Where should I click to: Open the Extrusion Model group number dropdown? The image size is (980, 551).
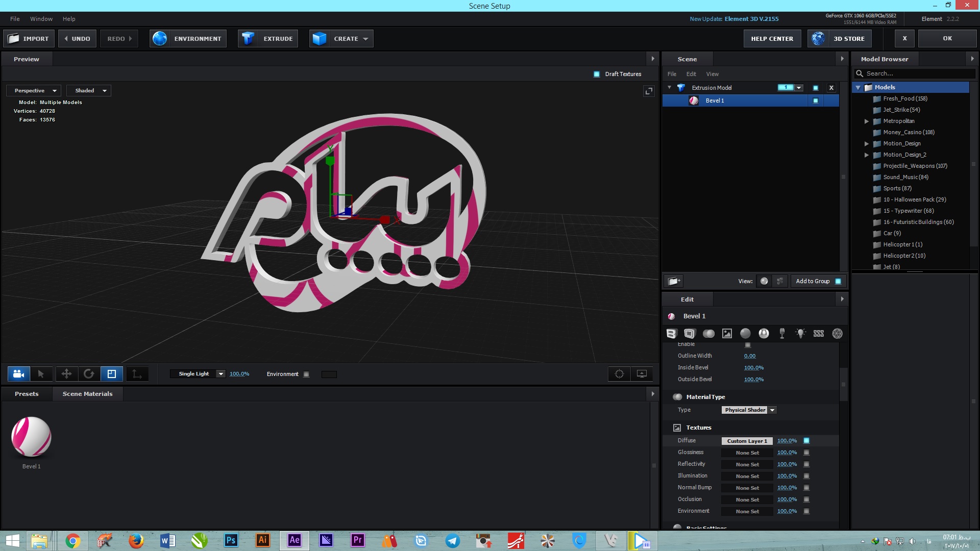(799, 88)
